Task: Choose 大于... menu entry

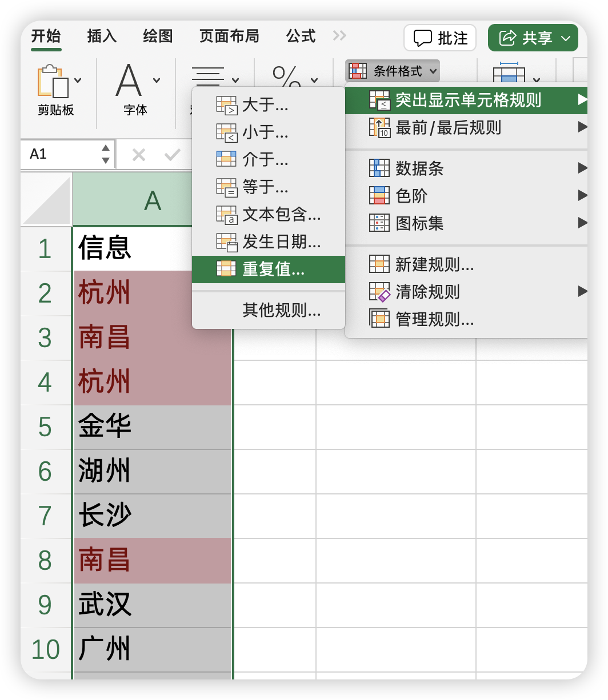Action: coord(269,105)
